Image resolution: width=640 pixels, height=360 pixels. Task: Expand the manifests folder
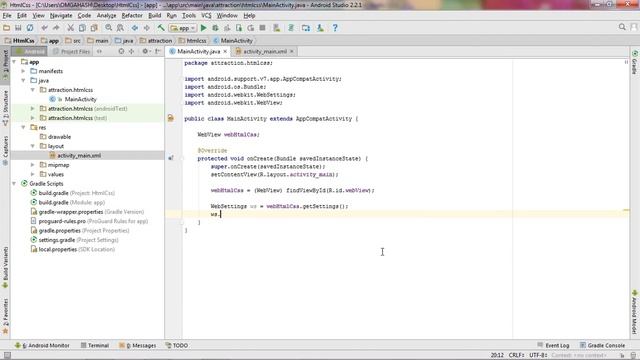[23, 71]
